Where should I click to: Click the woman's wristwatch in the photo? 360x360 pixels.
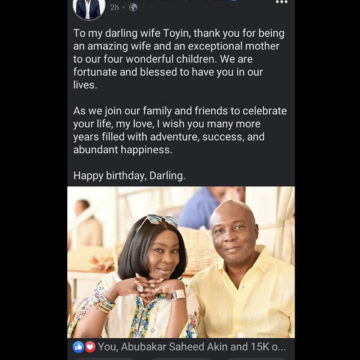point(179,295)
